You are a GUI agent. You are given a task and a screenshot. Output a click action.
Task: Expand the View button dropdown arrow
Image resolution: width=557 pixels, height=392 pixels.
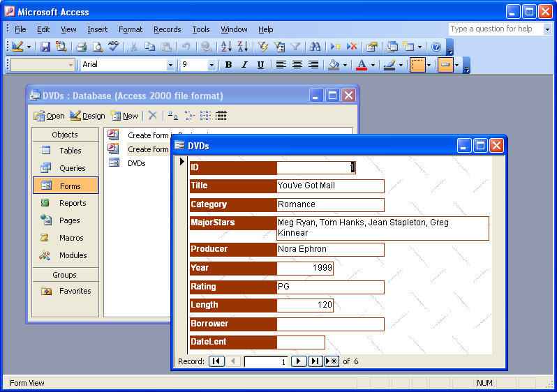29,47
